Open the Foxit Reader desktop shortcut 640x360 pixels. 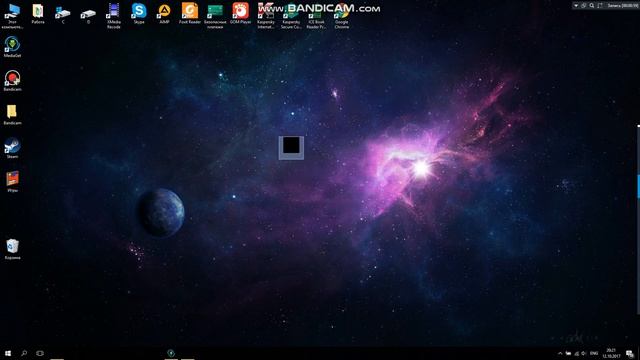[x=190, y=13]
